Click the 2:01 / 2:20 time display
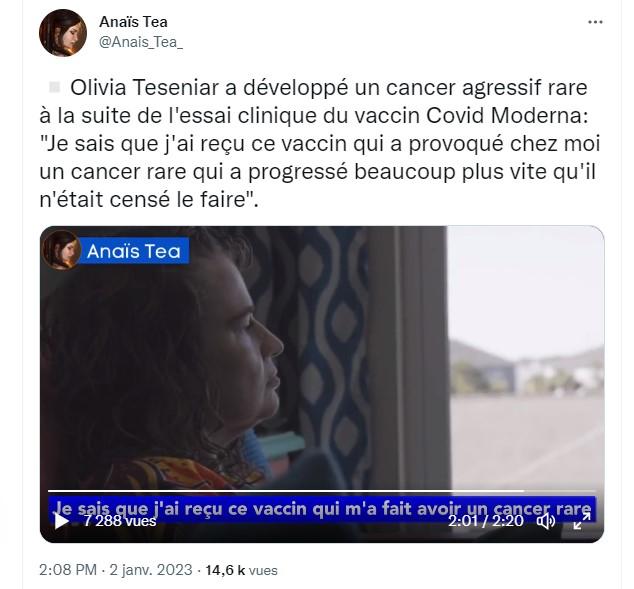 pos(486,521)
